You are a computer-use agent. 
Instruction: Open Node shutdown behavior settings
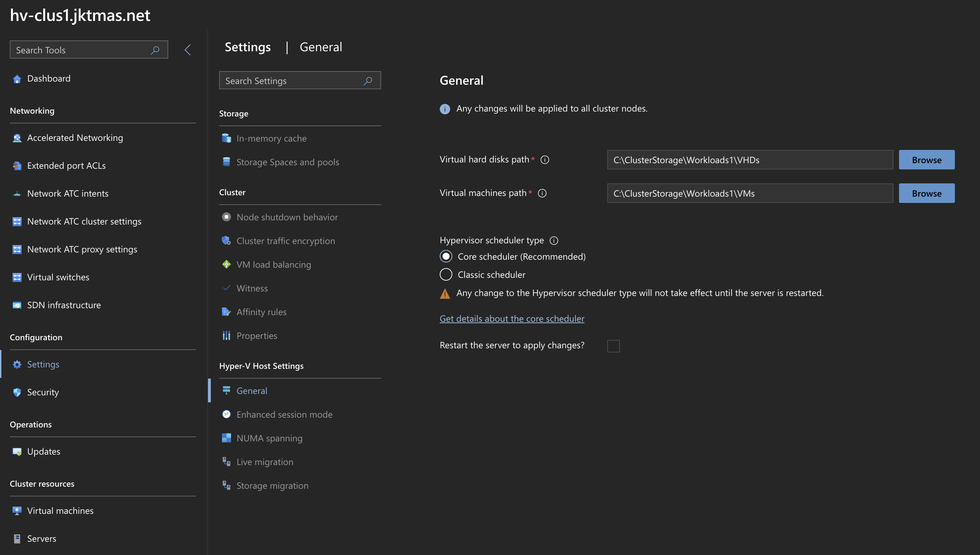click(x=287, y=217)
